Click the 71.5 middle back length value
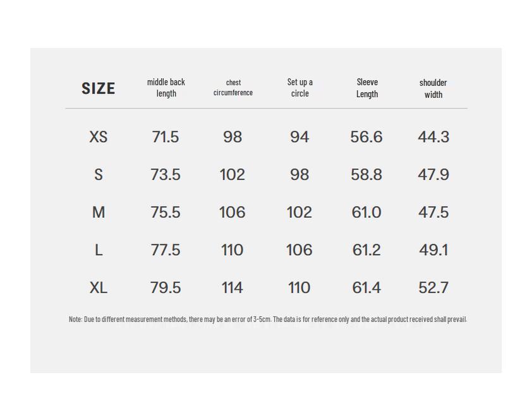532x399 pixels. pos(166,137)
